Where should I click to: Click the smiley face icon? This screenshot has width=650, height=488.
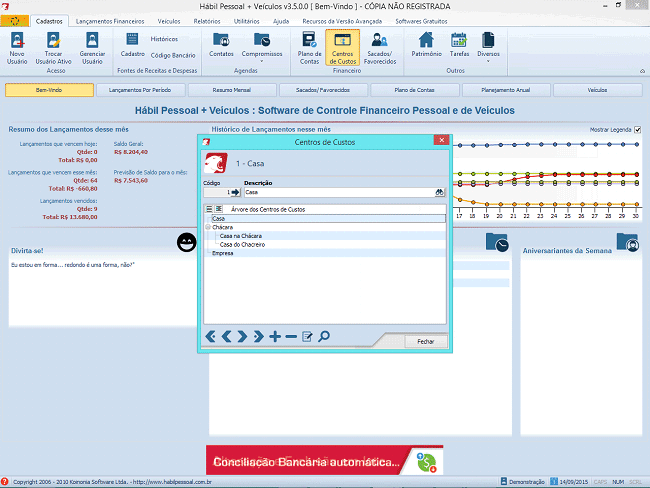click(187, 242)
